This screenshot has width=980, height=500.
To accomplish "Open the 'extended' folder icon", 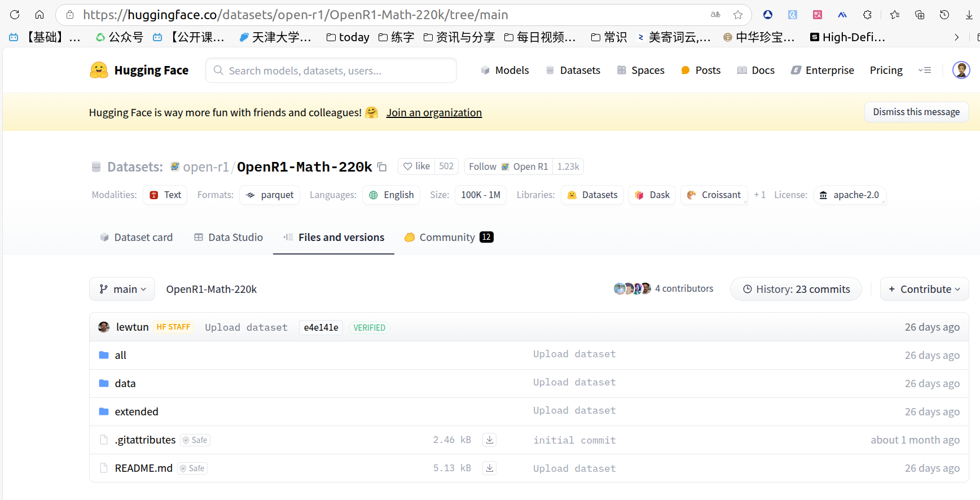I will click(x=104, y=411).
